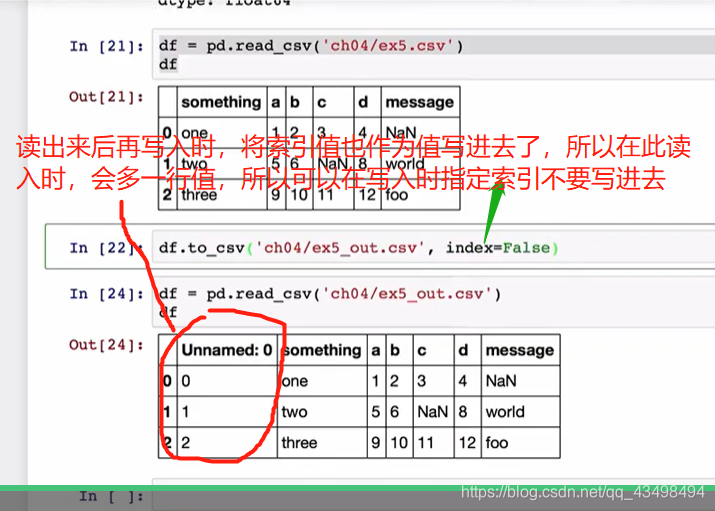Click the 'Out[21]:' prompt label

coord(106,97)
